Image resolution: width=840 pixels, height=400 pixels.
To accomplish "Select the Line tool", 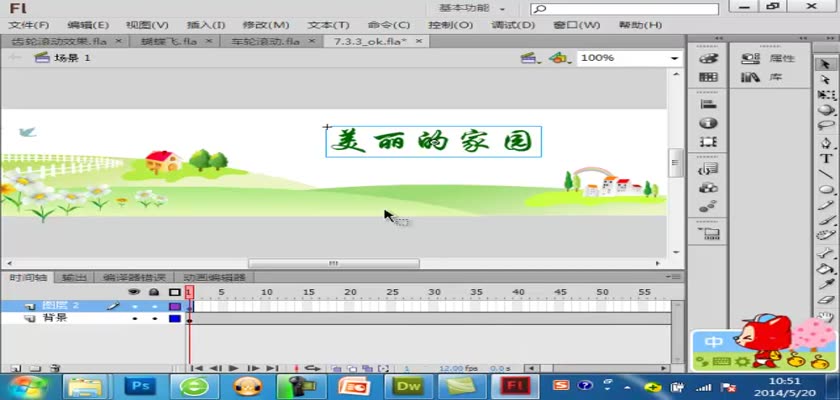I will [826, 173].
